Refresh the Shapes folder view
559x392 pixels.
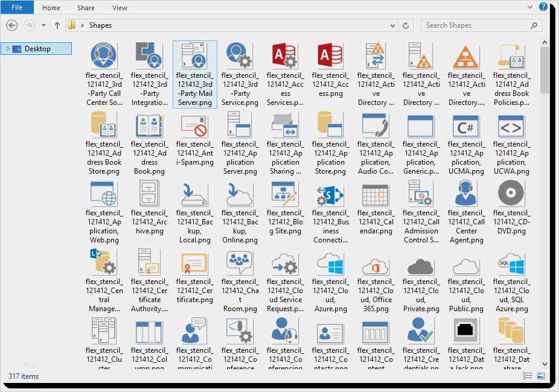[x=406, y=25]
